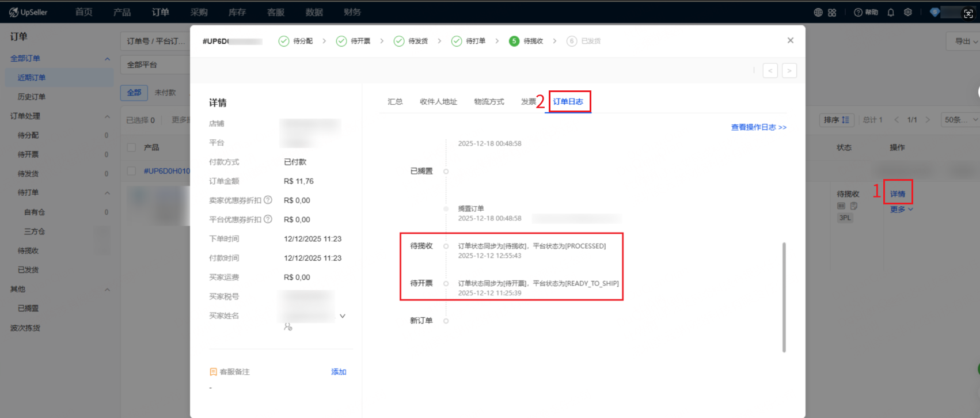Image resolution: width=980 pixels, height=418 pixels.
Task: Open the settings gear icon
Action: tap(908, 12)
